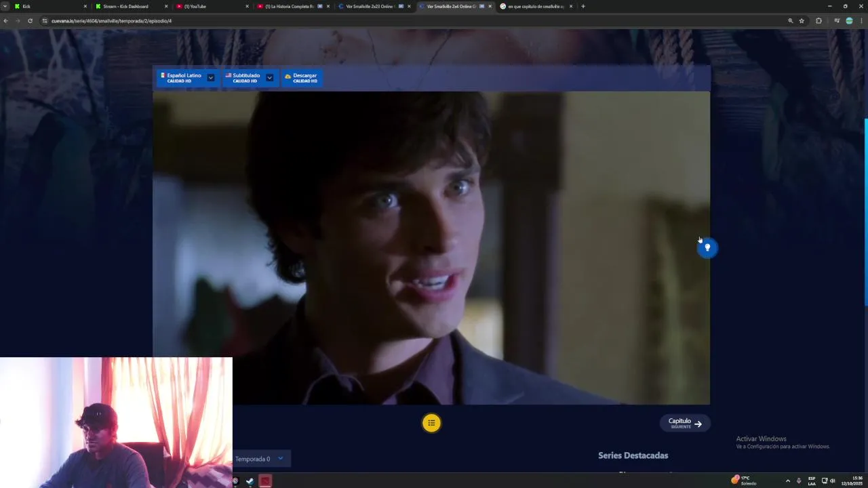The height and width of the screenshot is (488, 868).
Task: Open the volume speaker tray icon
Action: click(x=833, y=481)
